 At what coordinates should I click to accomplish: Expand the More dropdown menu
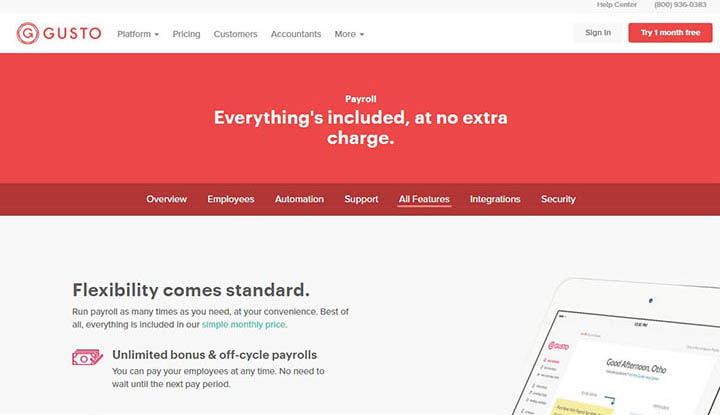tap(349, 34)
